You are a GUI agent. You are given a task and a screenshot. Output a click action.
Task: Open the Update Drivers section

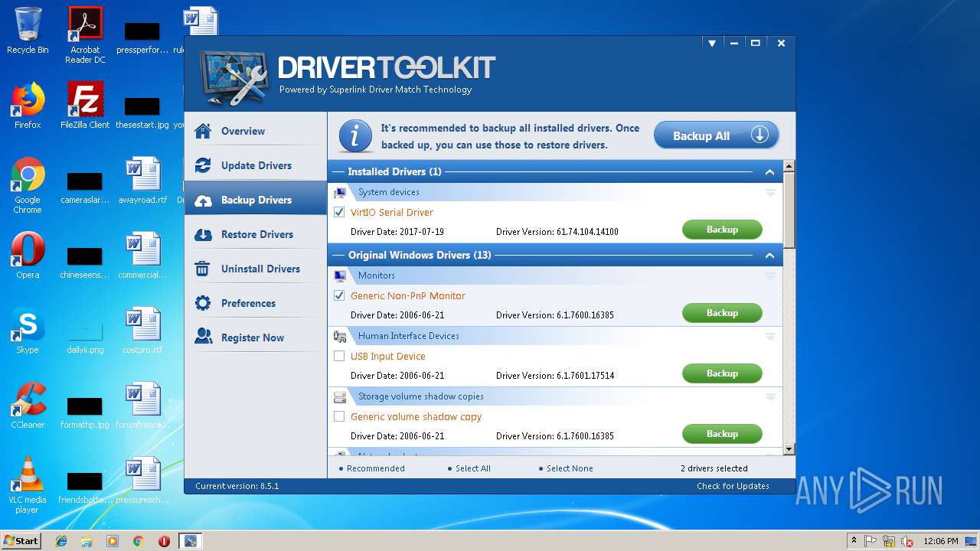pos(255,165)
